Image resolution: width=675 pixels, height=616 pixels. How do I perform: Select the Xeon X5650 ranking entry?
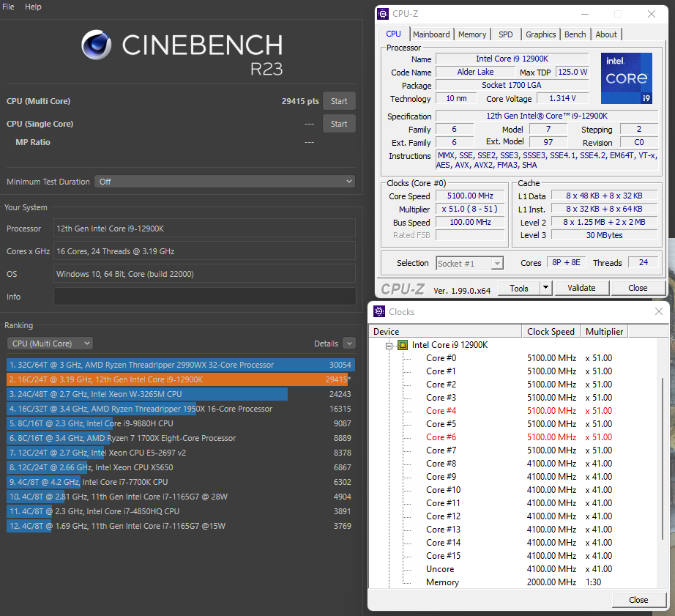[181, 467]
